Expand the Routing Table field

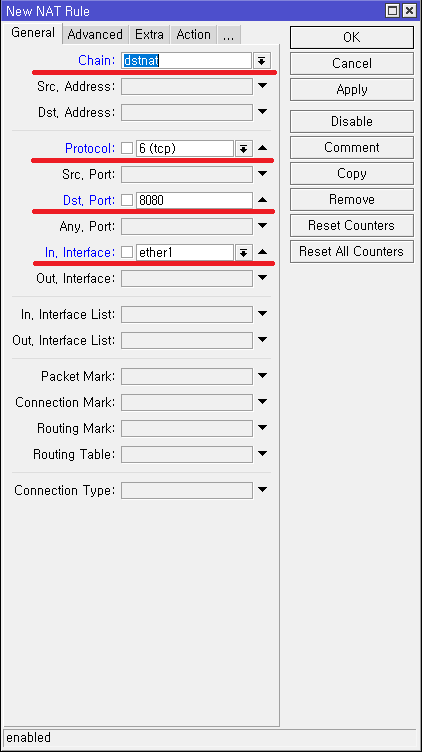coord(262,454)
